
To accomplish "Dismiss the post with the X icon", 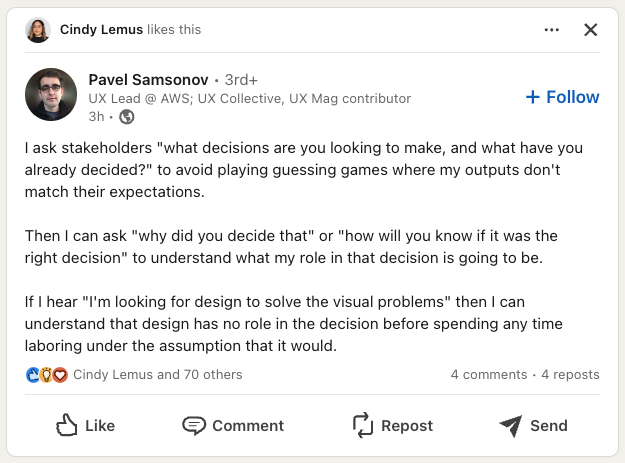I will point(590,30).
